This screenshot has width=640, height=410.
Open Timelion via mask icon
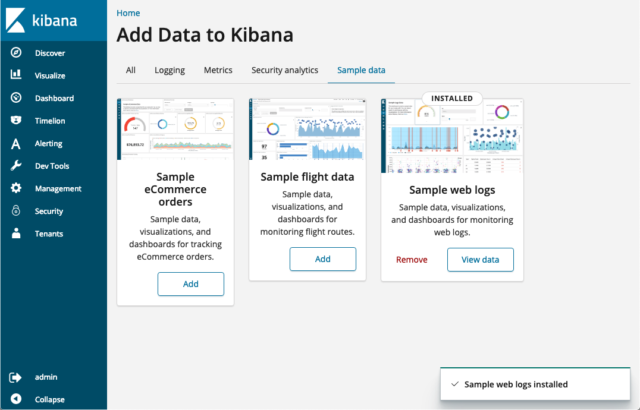(x=16, y=120)
